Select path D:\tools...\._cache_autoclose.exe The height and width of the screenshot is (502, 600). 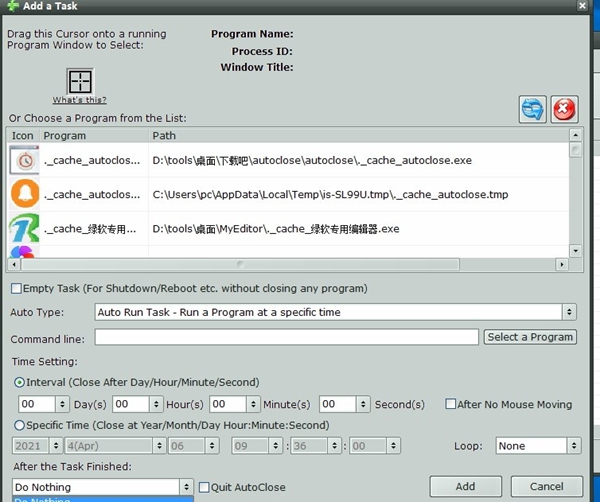(312, 160)
